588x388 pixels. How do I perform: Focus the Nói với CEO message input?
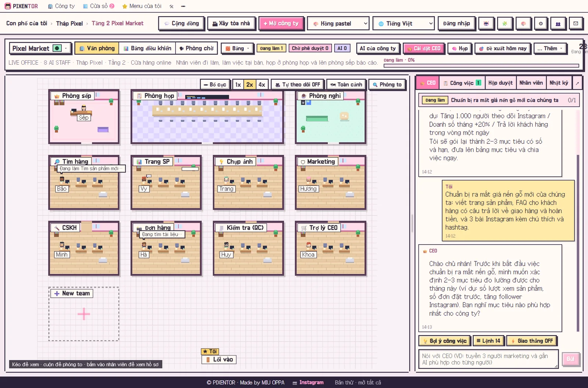(x=489, y=359)
